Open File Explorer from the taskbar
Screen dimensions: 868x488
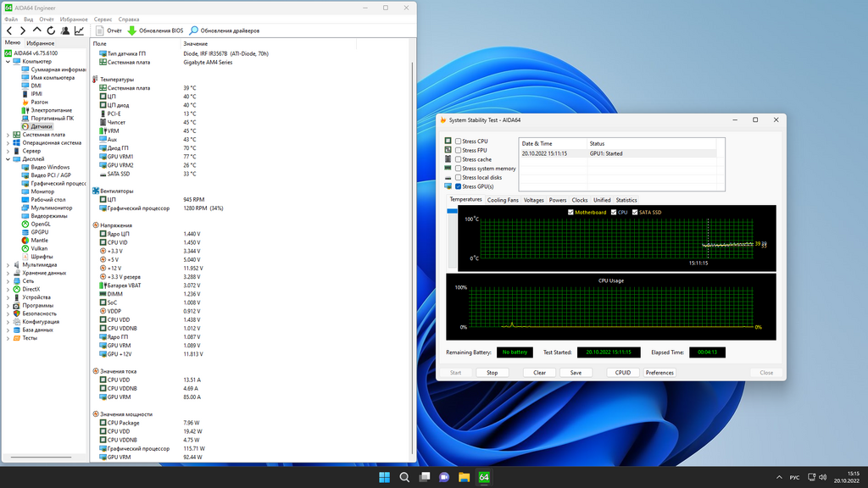(464, 477)
